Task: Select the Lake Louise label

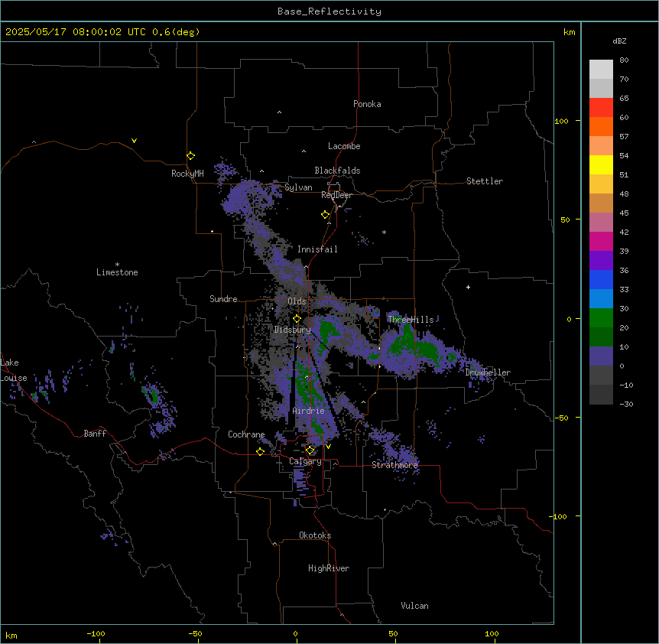Action: pos(14,370)
